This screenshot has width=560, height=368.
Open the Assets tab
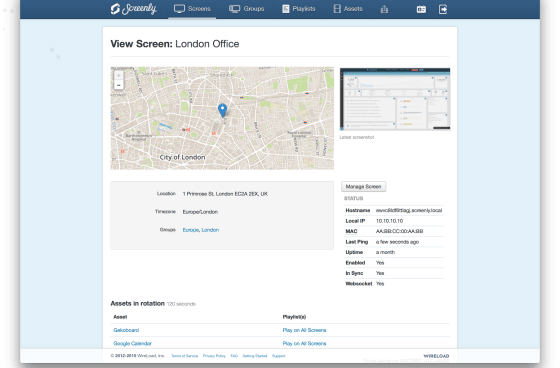[348, 9]
